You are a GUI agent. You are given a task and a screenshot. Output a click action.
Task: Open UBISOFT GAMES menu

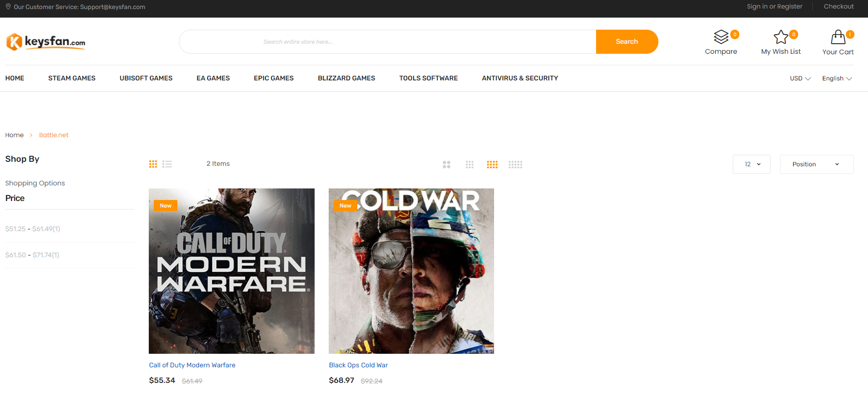point(146,78)
